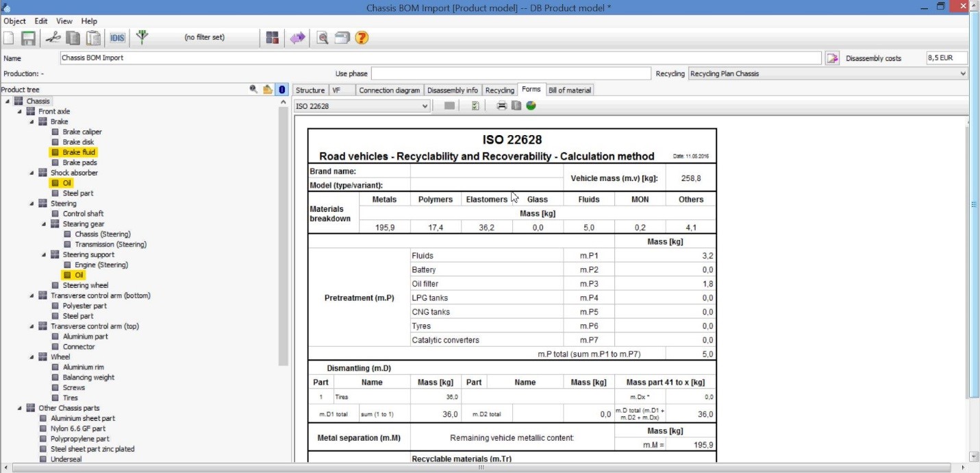
Task: Click the magnifier search document icon
Action: pyautogui.click(x=323, y=38)
